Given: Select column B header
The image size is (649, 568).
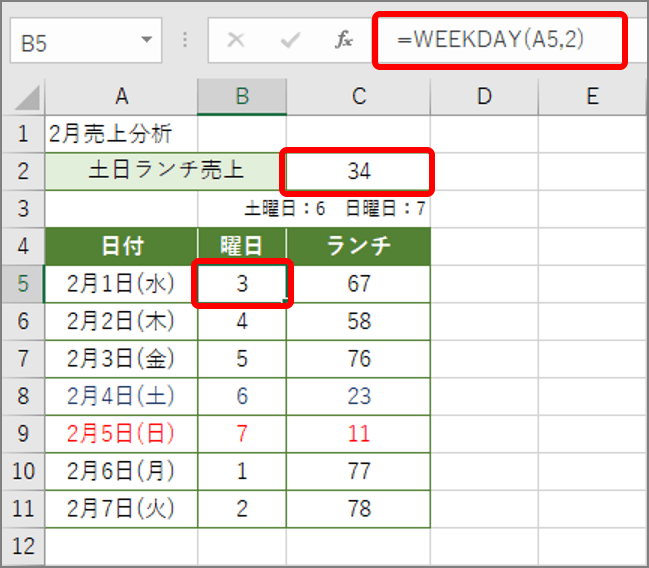Looking at the screenshot, I should [x=242, y=97].
